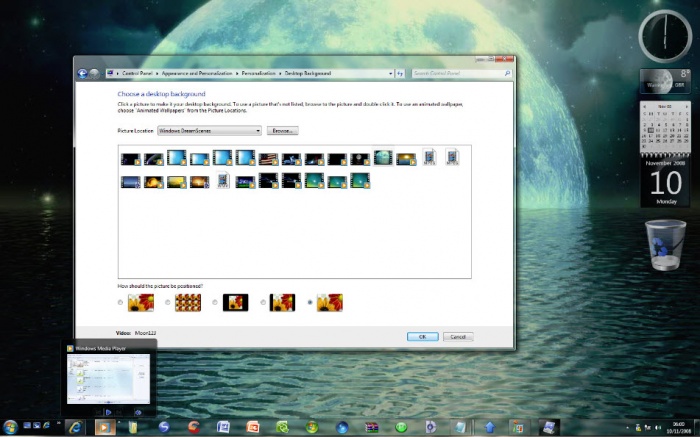Click previous month arrow in calendar gadget
700x437 pixels.
(x=644, y=107)
